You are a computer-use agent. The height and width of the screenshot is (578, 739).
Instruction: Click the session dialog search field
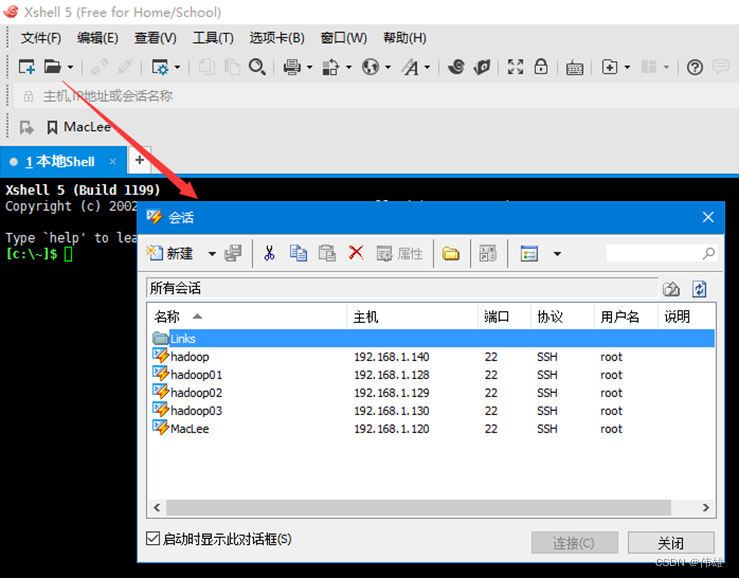[x=661, y=253]
